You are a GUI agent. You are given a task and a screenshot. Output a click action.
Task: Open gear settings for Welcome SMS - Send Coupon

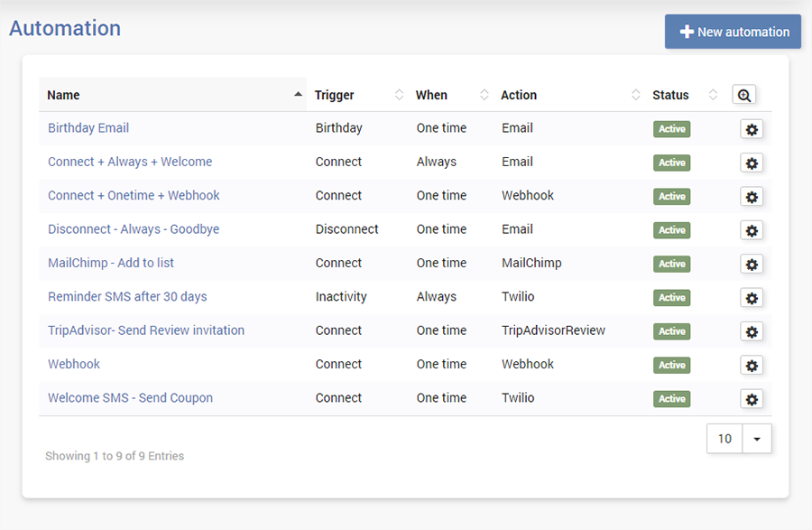(752, 399)
